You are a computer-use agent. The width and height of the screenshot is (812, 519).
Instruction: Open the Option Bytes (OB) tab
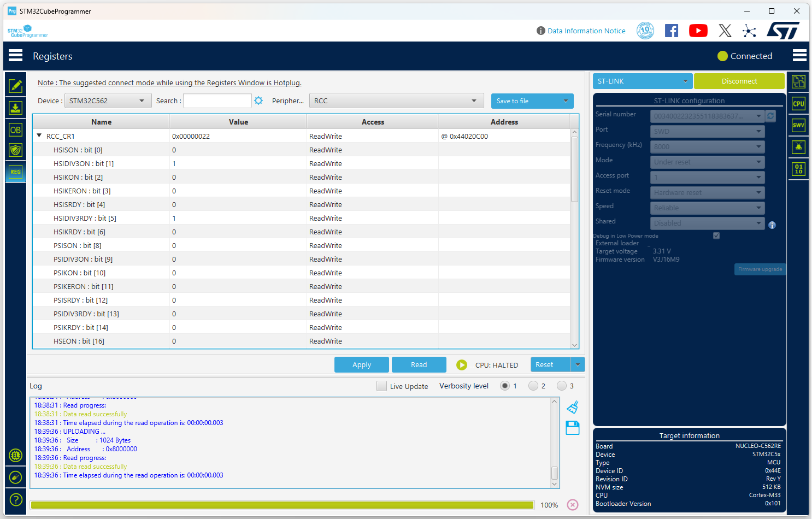(x=15, y=129)
